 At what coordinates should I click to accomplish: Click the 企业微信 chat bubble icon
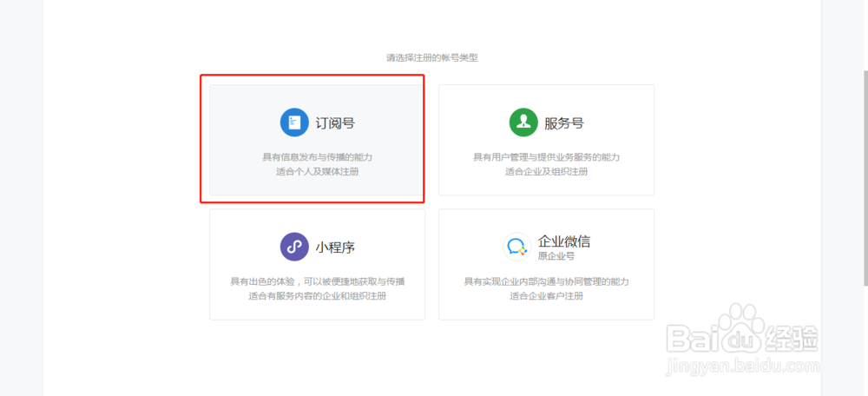(x=517, y=247)
